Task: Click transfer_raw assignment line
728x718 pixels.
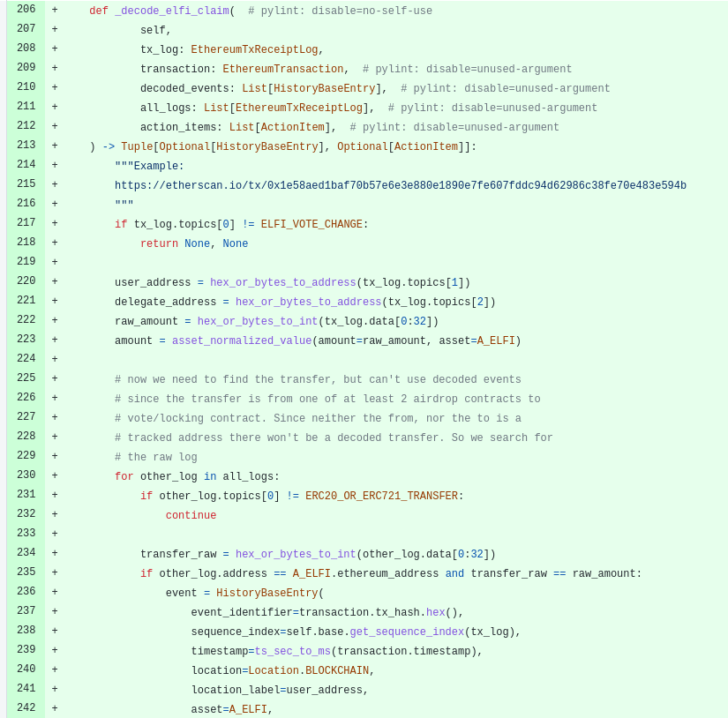Action: pos(318,554)
